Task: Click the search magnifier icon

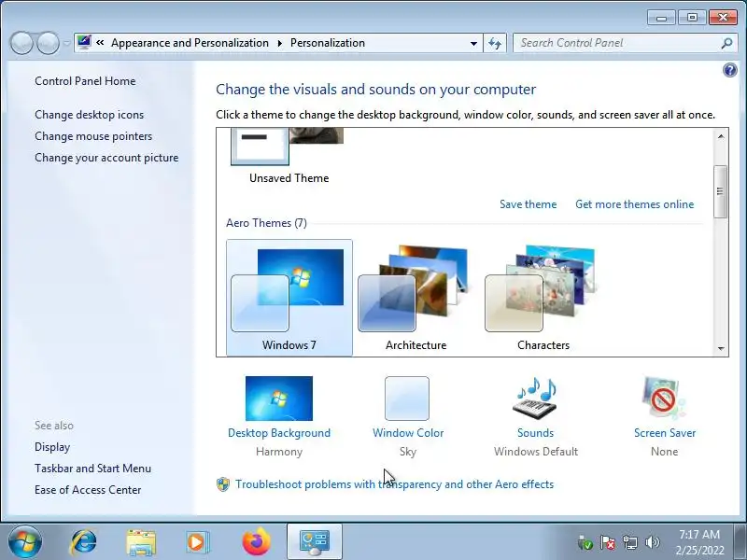Action: [x=726, y=43]
